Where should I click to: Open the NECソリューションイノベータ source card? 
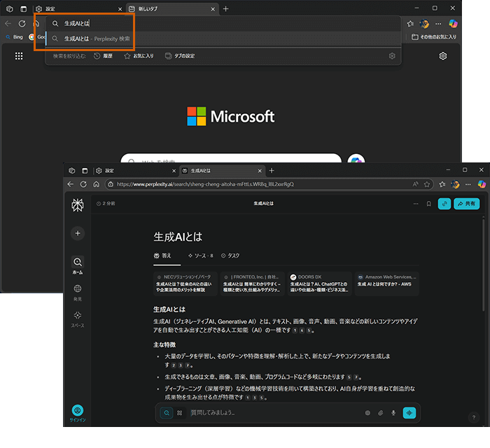click(185, 283)
